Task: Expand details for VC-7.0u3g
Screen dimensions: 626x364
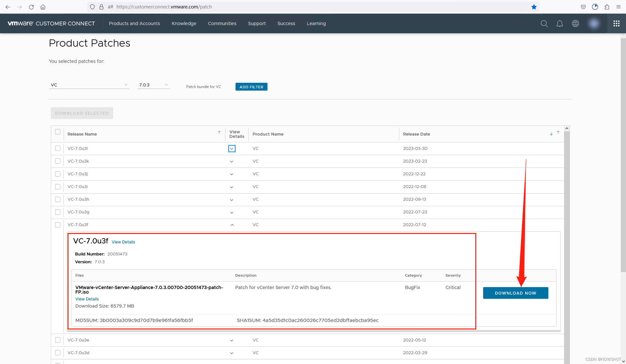Action: 232,212
